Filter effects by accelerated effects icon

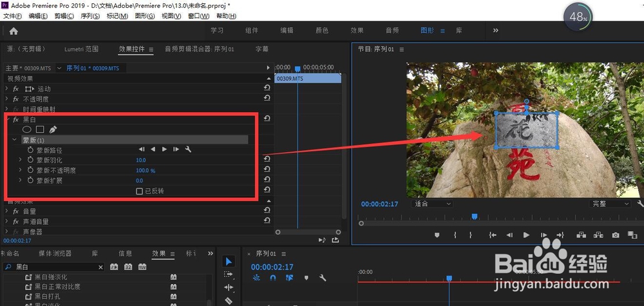tap(114, 267)
